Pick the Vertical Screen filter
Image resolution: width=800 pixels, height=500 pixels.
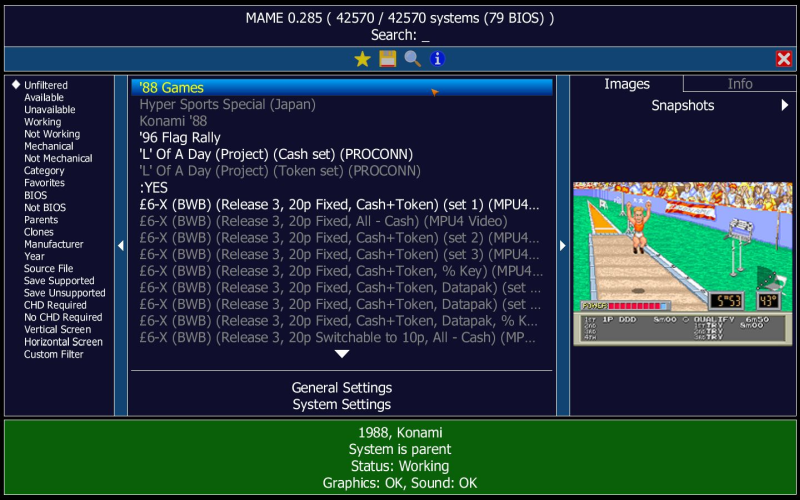click(58, 330)
